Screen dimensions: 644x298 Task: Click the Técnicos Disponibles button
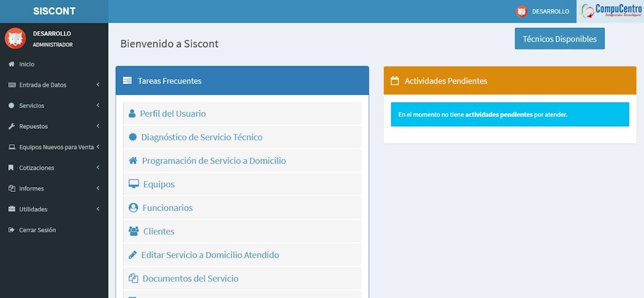point(559,39)
